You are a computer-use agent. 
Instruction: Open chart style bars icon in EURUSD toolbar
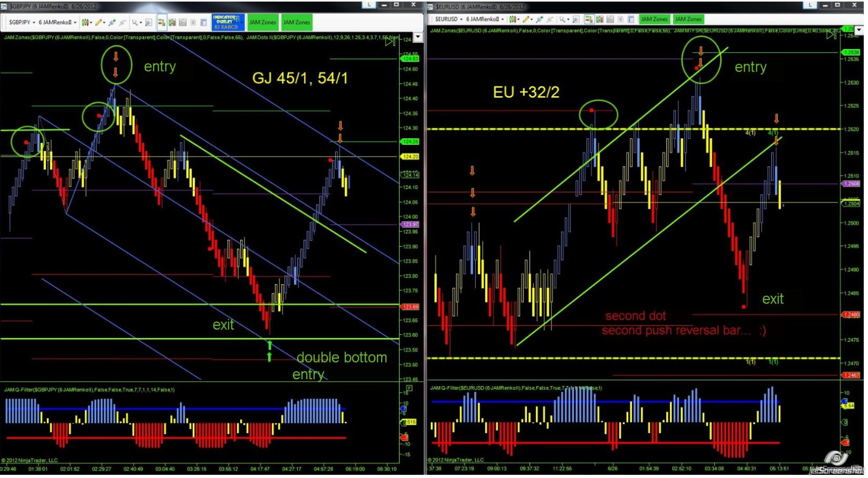pos(513,19)
